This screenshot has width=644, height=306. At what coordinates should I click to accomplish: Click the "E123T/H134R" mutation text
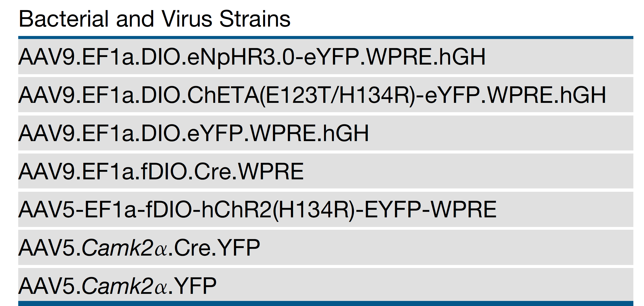tap(337, 95)
